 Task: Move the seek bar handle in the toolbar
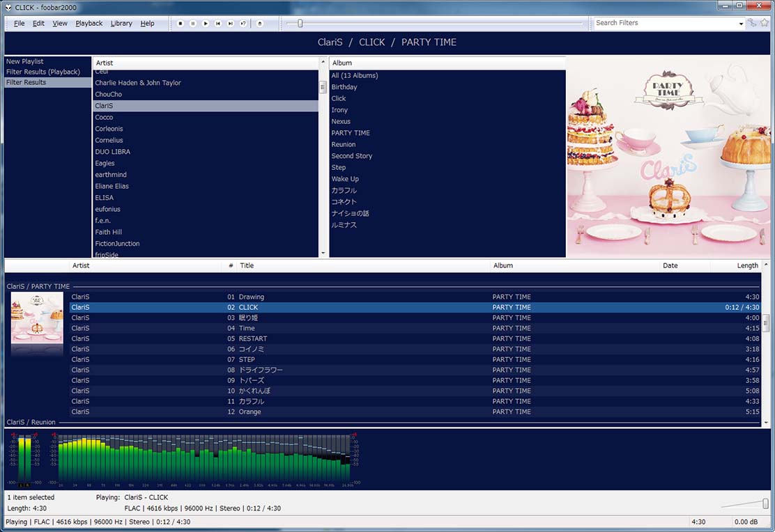tap(300, 23)
